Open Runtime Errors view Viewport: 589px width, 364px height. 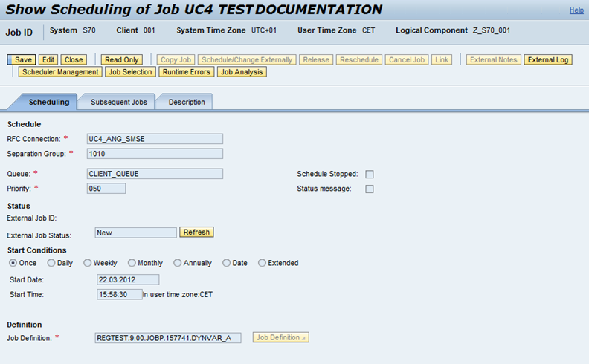pos(187,72)
